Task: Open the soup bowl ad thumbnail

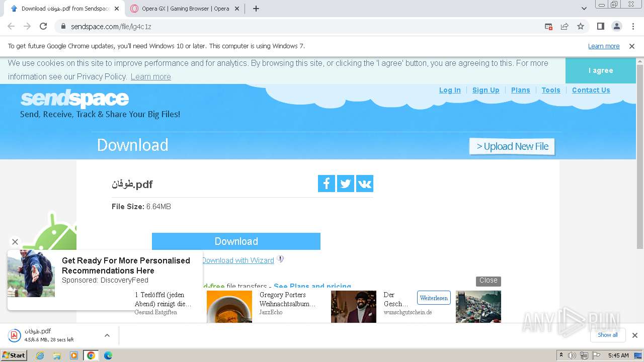Action: [229, 307]
